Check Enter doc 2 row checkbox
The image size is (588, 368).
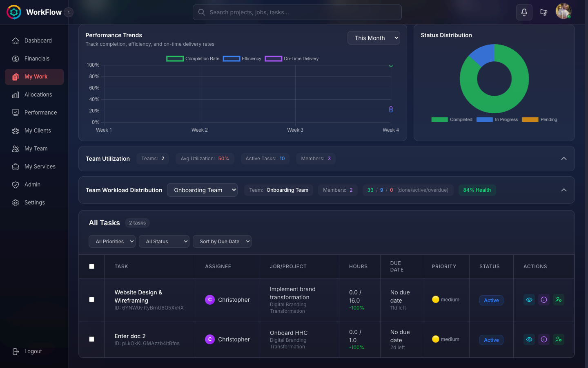pyautogui.click(x=91, y=339)
